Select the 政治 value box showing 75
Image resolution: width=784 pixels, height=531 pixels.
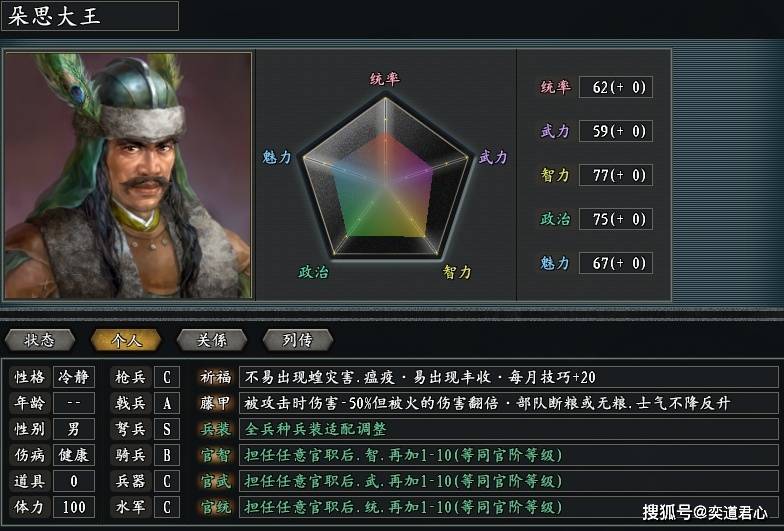(616, 219)
